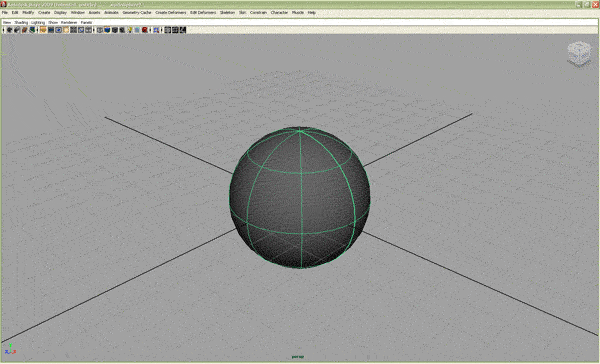This screenshot has width=600, height=364.
Task: Open the Constrain menu
Action: [x=258, y=13]
